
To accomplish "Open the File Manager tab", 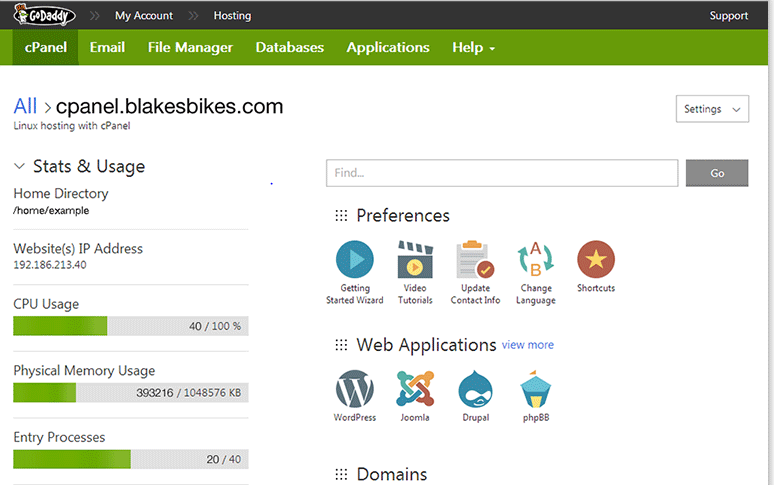I will point(190,47).
